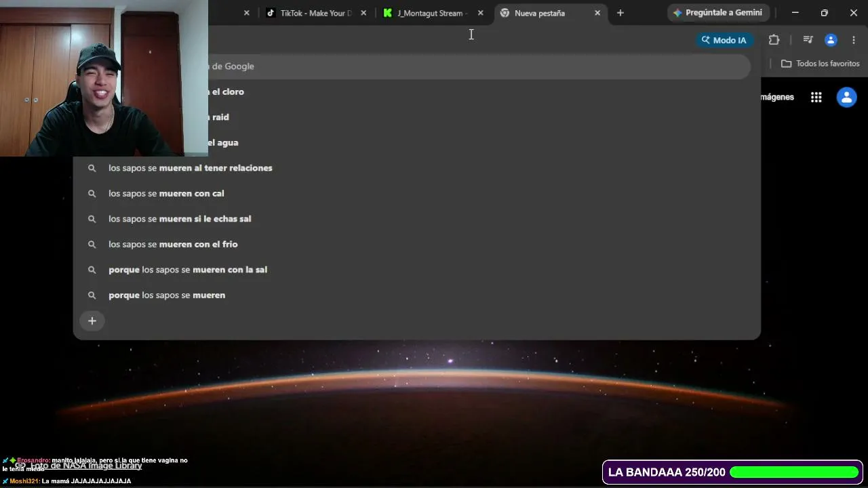Viewport: 868px width, 488px height.
Task: Click search icon beside 'mueren con la sal'
Action: pos(92,270)
